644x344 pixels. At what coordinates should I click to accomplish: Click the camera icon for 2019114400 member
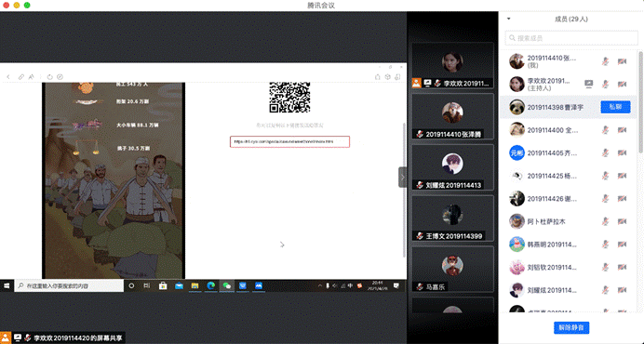623,130
